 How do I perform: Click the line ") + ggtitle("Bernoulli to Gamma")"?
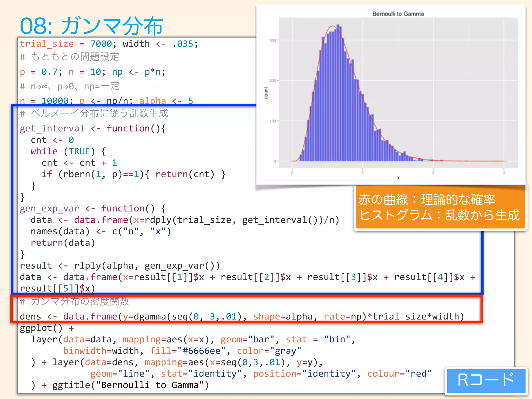click(120, 385)
